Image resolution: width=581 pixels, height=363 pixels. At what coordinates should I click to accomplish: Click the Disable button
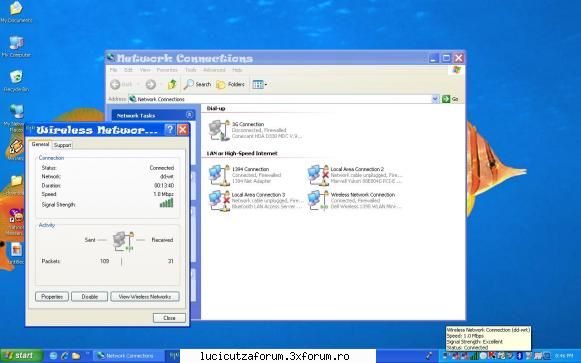(89, 296)
